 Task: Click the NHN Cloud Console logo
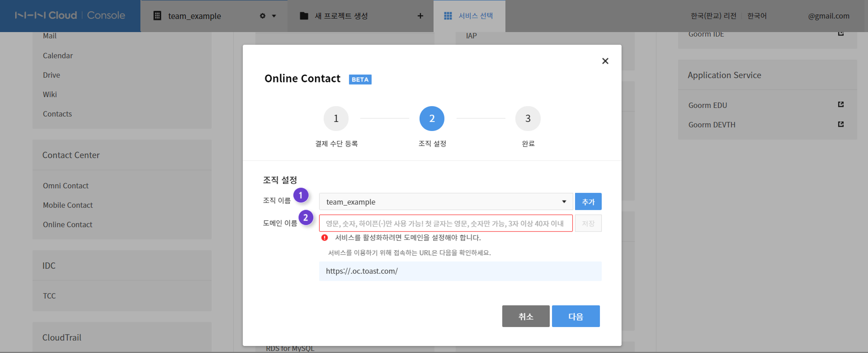(x=70, y=16)
